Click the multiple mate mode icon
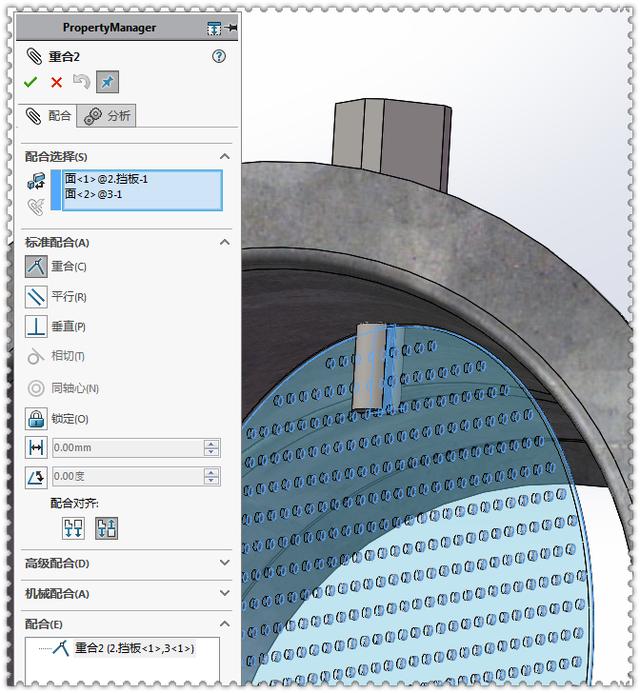This screenshot has width=640, height=693. coord(36,206)
